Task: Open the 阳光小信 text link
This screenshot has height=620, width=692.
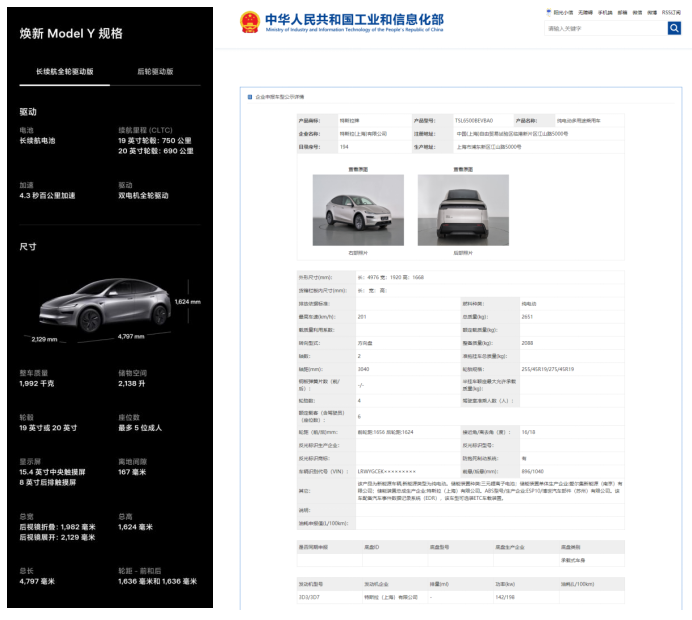Action: 563,12
